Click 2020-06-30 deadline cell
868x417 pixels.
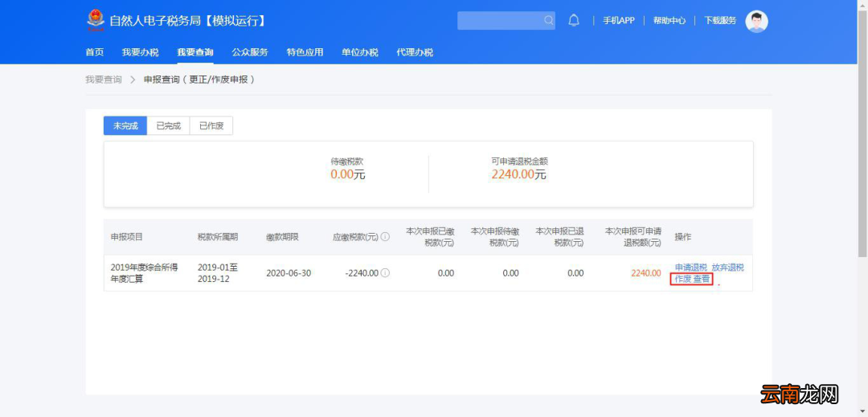(289, 273)
